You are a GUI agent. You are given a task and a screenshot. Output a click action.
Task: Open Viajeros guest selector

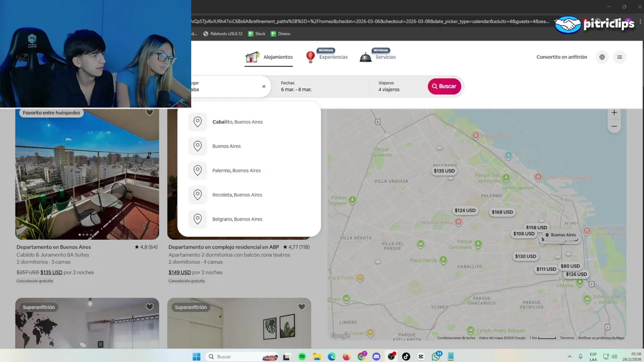point(400,86)
